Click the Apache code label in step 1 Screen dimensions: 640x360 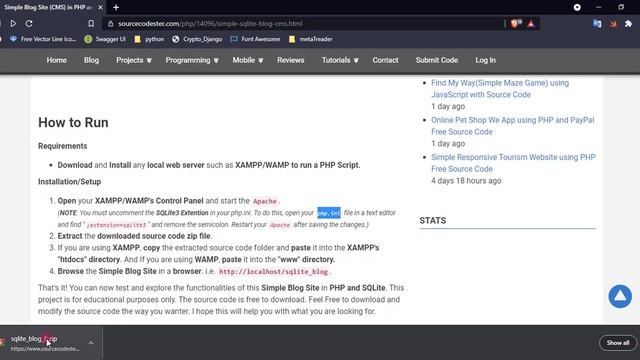(x=265, y=201)
